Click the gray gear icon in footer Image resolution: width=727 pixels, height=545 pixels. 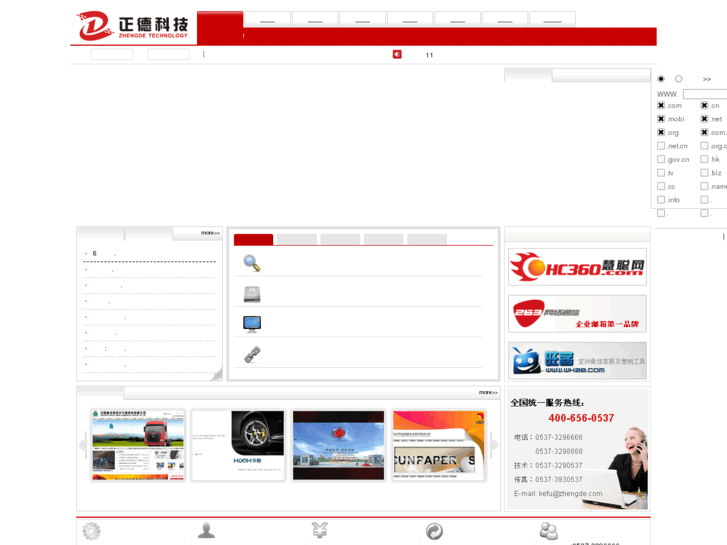click(x=91, y=531)
